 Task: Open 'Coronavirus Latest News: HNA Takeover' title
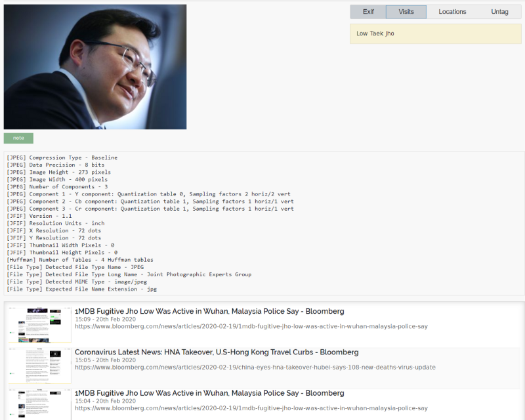pos(217,352)
